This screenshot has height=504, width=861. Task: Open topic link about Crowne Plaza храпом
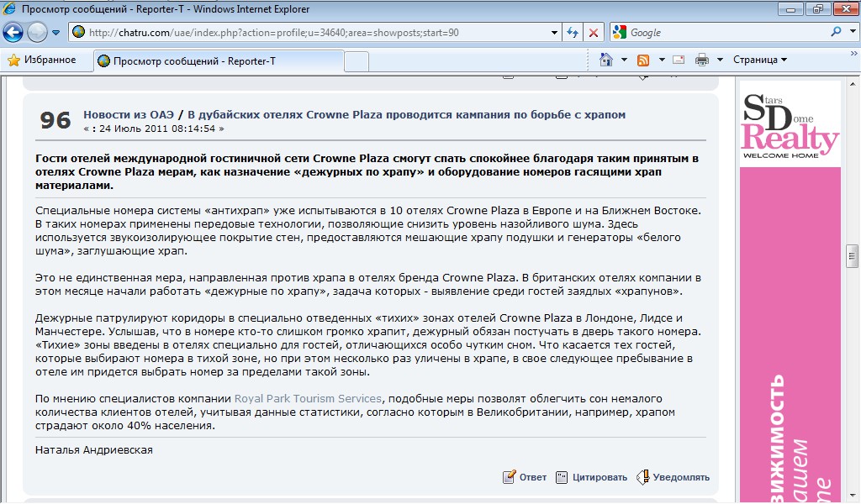click(406, 114)
